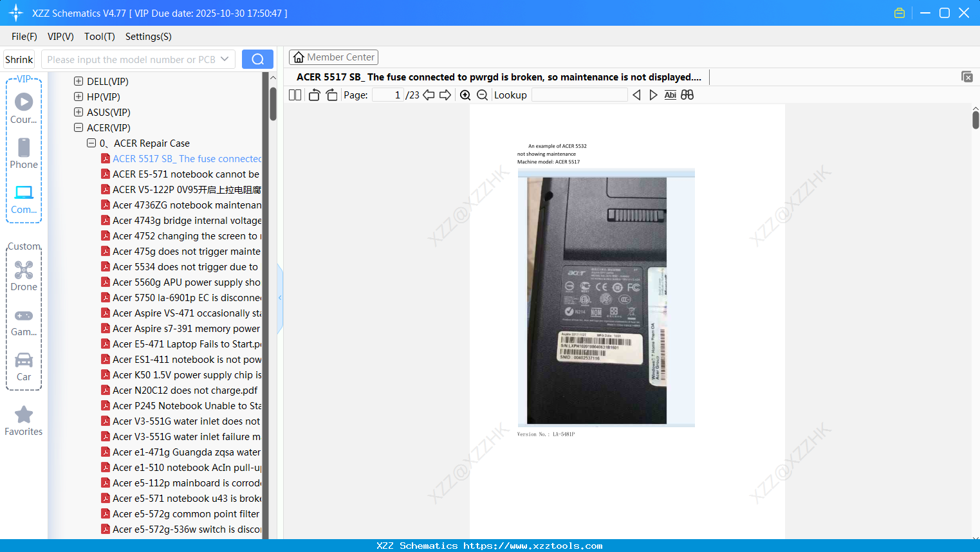Find next lookup match triangle

(x=653, y=95)
